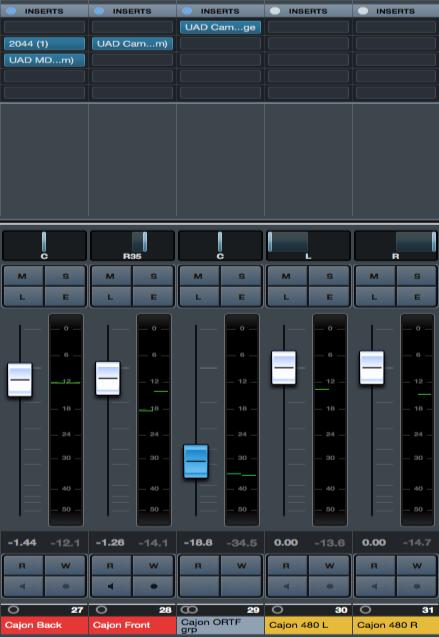The image size is (439, 637).
Task: Enable Read automation on Cajon 480 R
Action: pos(374,566)
